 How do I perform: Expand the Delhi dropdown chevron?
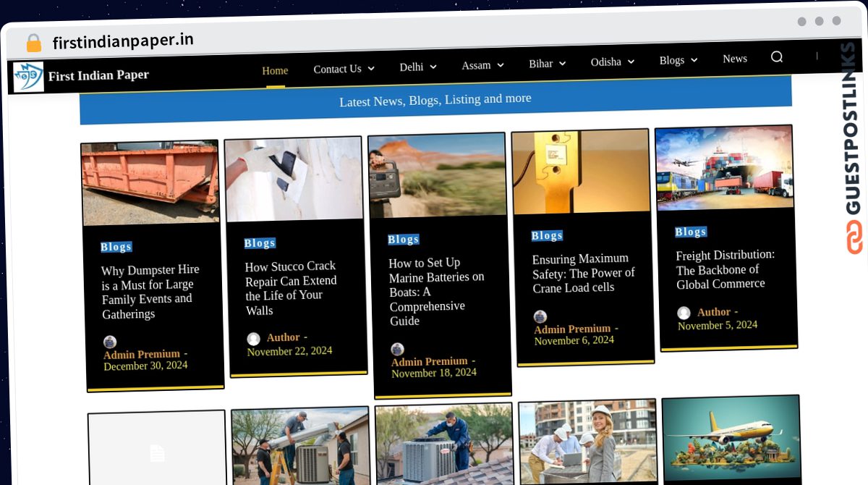click(x=433, y=67)
